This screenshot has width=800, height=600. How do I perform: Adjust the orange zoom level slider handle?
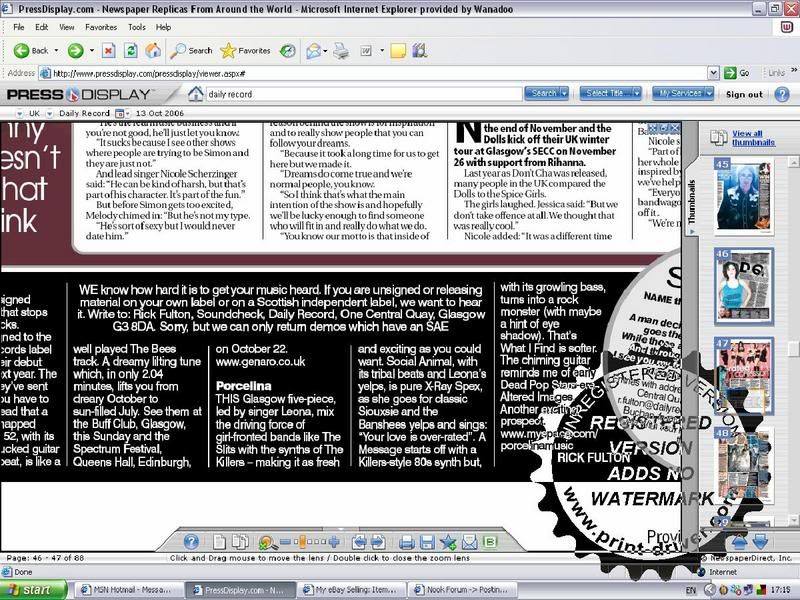tap(302, 542)
